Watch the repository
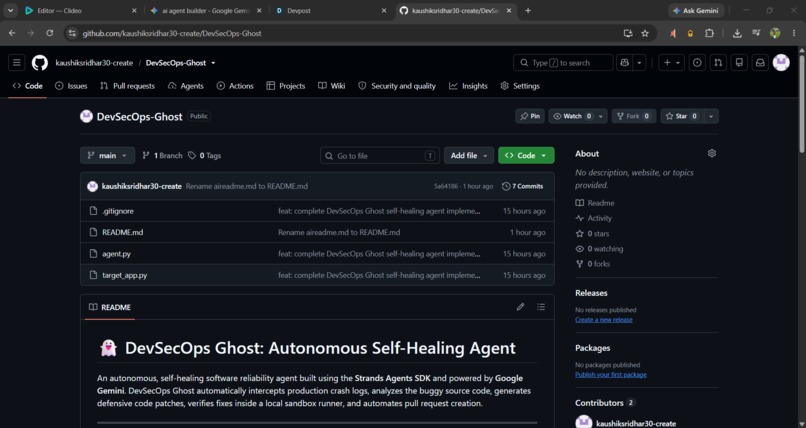 (572, 116)
